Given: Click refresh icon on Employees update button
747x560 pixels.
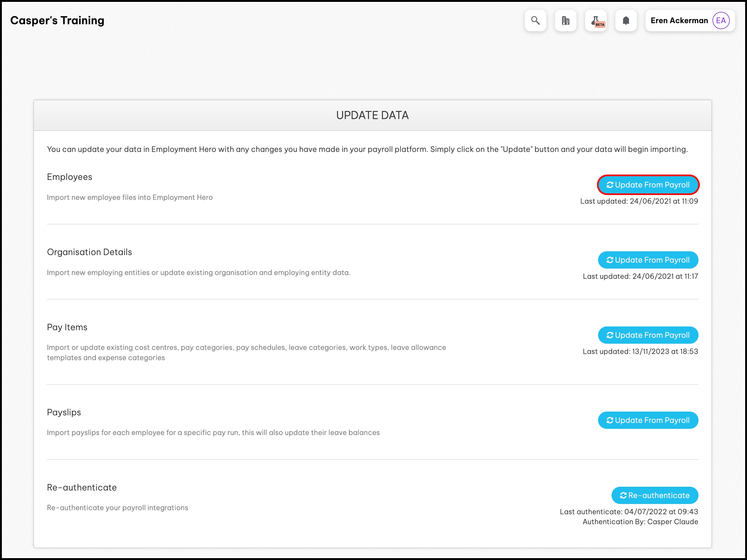Looking at the screenshot, I should 610,185.
